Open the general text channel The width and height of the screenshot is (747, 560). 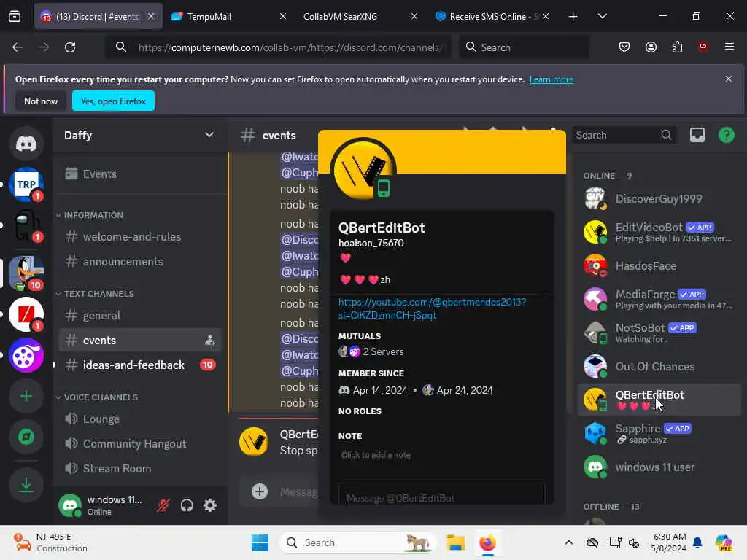tap(139, 315)
